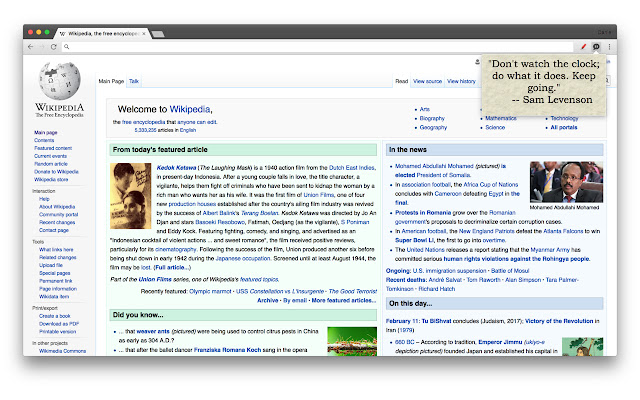Viewport: 640px width, 400px height.
Task: Click the search magnifier icon in address bar
Action: pyautogui.click(x=67, y=47)
